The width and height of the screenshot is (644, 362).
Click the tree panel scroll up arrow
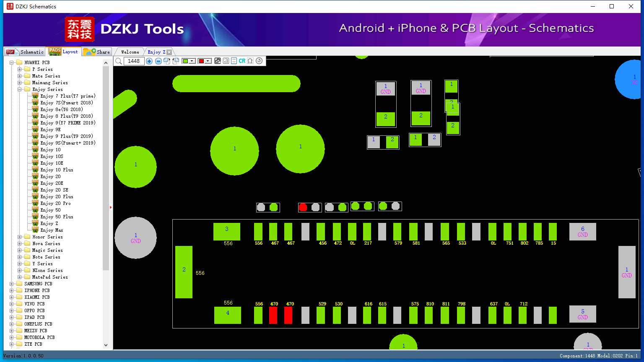click(x=106, y=63)
